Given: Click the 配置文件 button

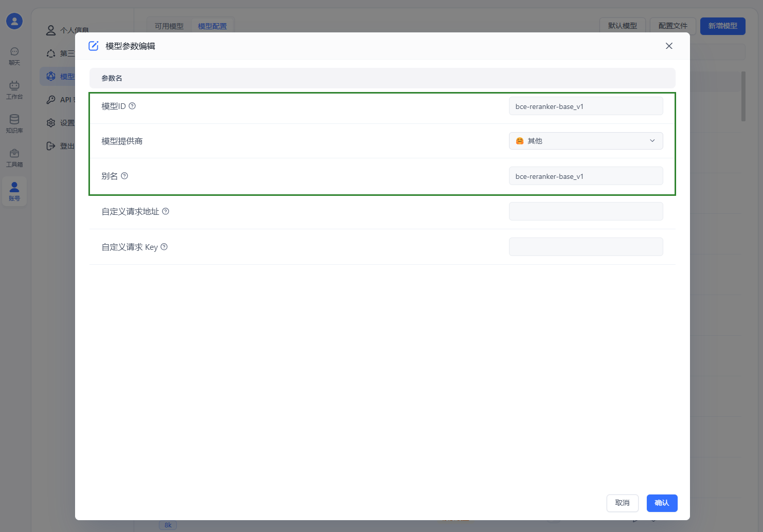Looking at the screenshot, I should tap(673, 26).
